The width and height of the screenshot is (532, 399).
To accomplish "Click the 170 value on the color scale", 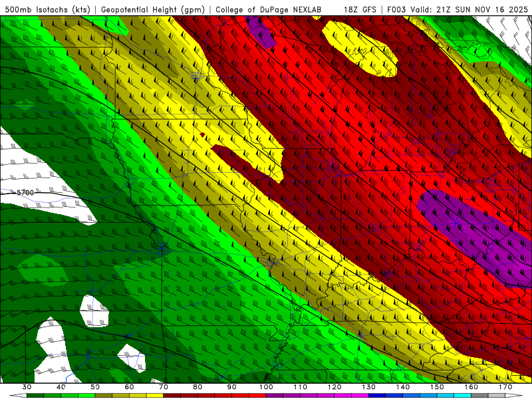I will point(505,387).
